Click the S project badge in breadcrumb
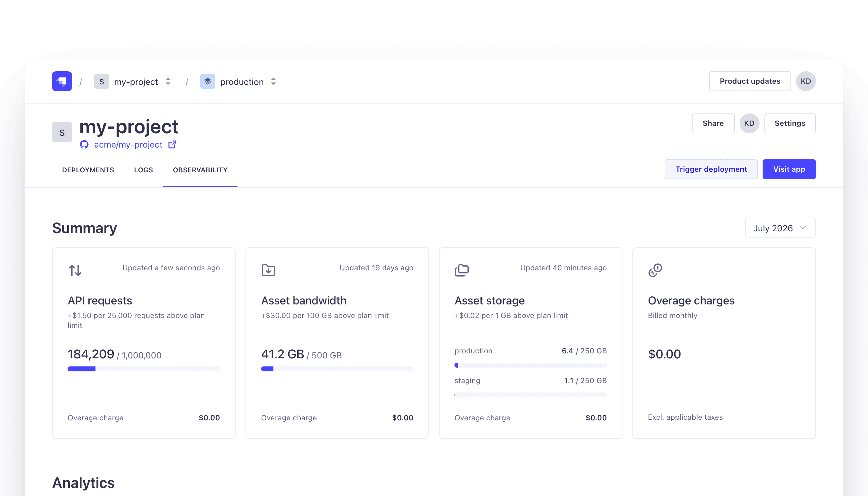This screenshot has width=868, height=496. point(101,82)
